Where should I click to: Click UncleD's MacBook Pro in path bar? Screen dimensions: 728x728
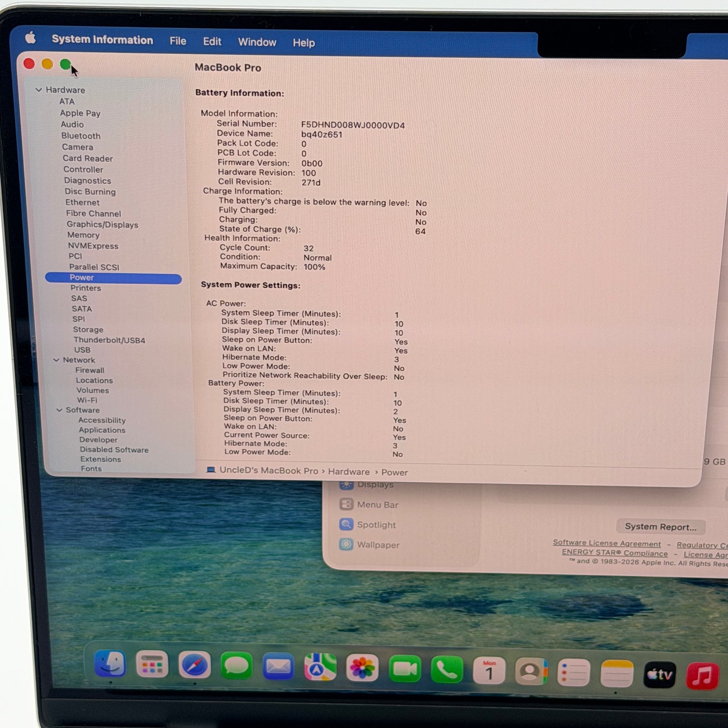(269, 471)
